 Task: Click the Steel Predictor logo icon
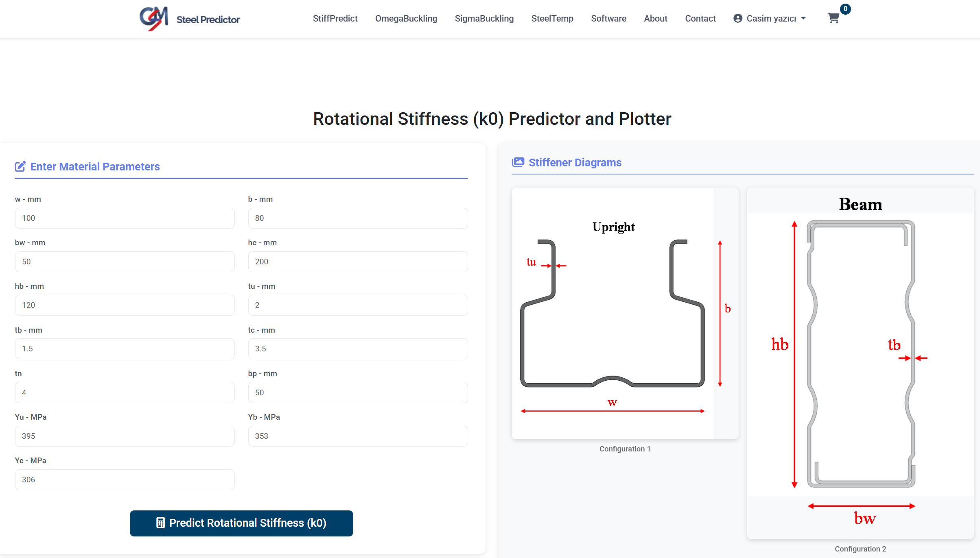click(x=153, y=18)
